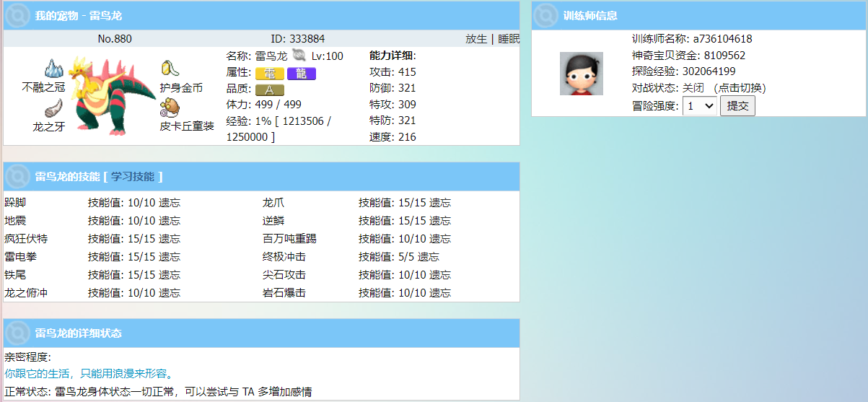Click the 防御: 321 defense stat

click(393, 88)
